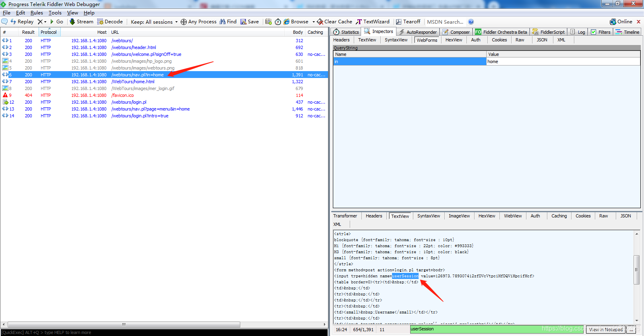Save sessions with the Save icon
Viewport: 644px width, 336px height.
point(250,22)
